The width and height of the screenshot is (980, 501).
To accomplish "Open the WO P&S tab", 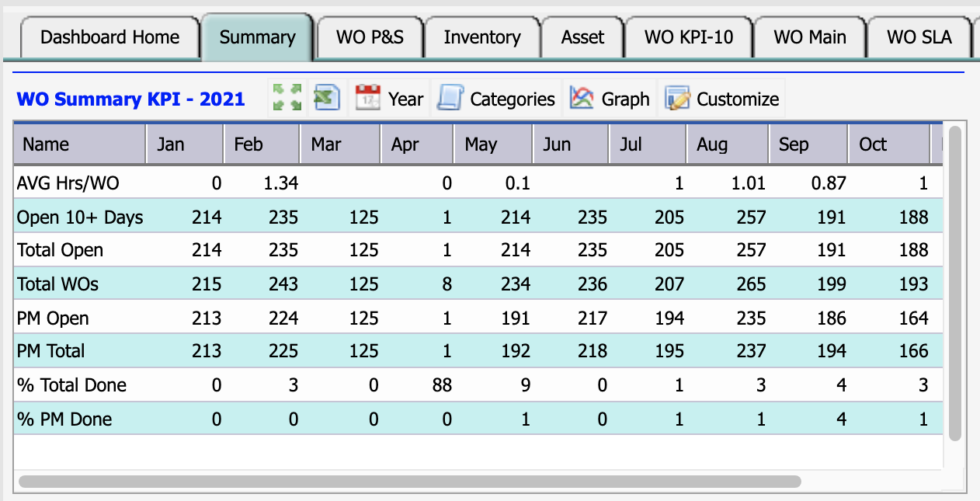I will click(x=370, y=37).
